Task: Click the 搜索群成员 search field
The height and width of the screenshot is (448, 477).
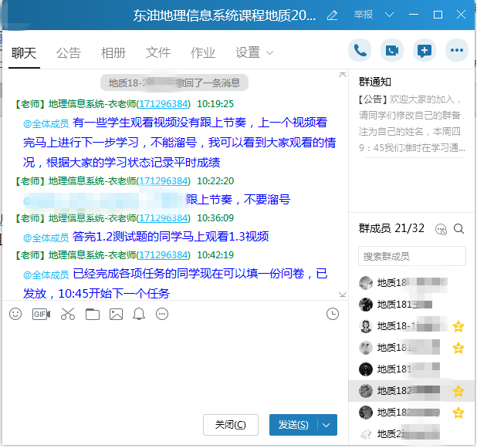Action: [411, 256]
